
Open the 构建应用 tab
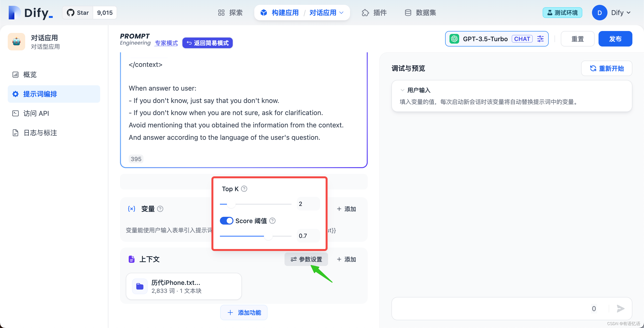[x=280, y=13]
